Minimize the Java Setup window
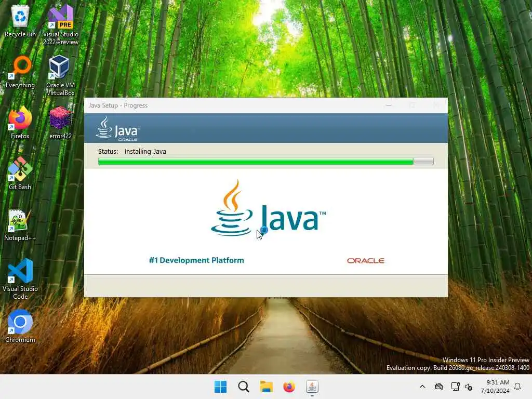The image size is (532, 399). point(389,105)
